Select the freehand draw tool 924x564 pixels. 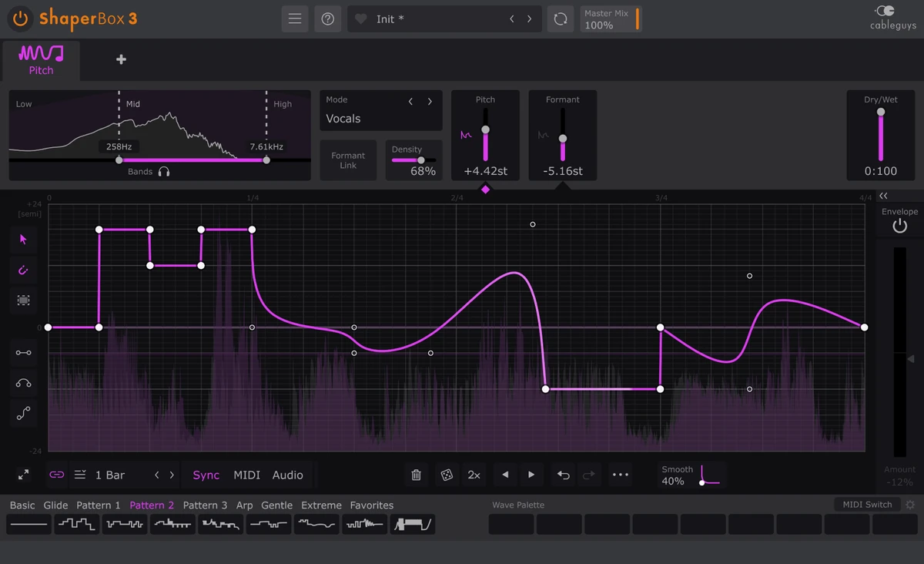point(23,270)
